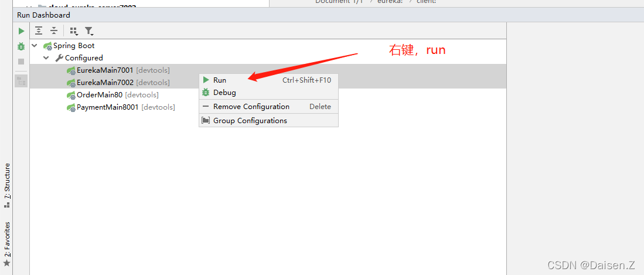Select EurekaMain7002 configuration row
Screen dimensions: 644x275
(x=268, y=83)
